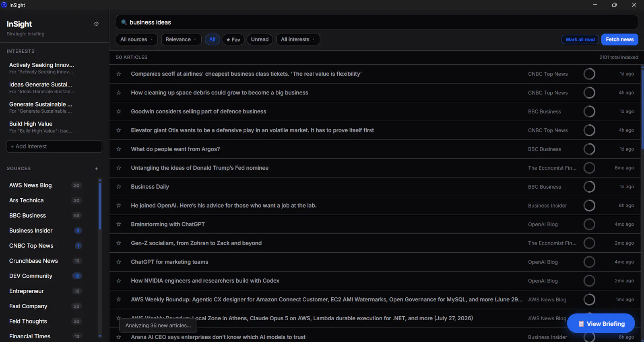Click relevance ring for Argos article
644x342 pixels.
coord(589,149)
